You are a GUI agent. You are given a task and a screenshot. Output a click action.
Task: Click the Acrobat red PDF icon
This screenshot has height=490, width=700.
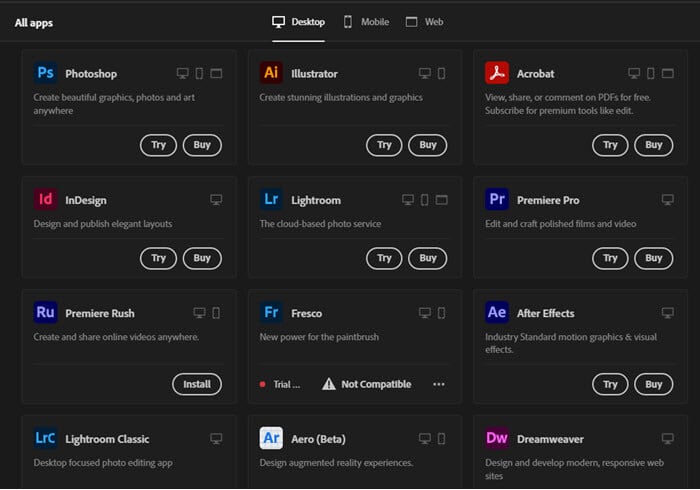[497, 73]
